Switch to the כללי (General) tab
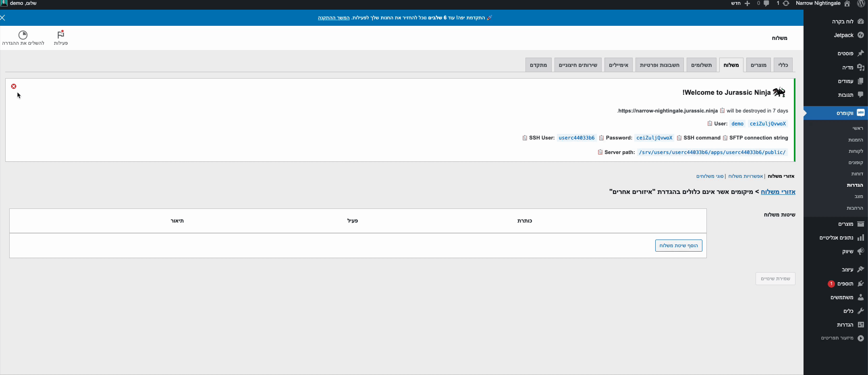 tap(783, 65)
